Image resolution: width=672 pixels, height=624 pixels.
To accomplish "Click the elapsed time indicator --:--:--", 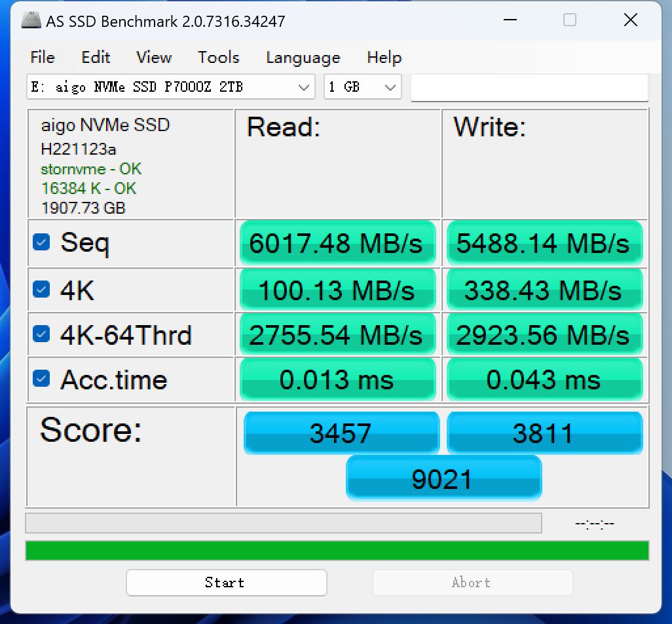I will pos(595,524).
